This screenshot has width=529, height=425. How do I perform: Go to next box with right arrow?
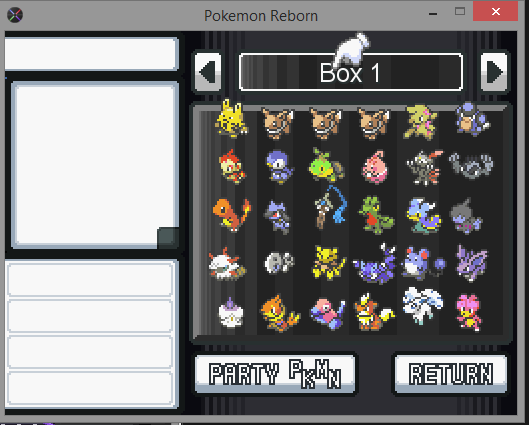click(494, 72)
